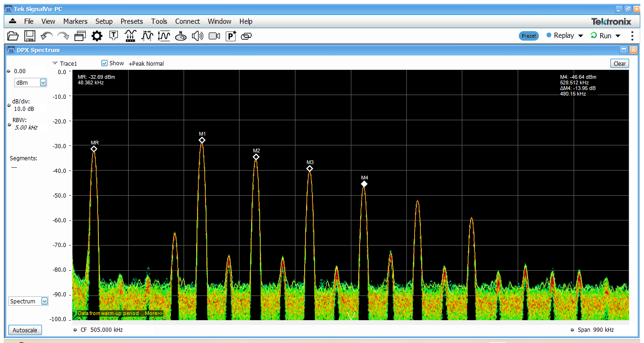Open the Presets menu
Image resolution: width=644 pixels, height=343 pixels.
click(131, 21)
